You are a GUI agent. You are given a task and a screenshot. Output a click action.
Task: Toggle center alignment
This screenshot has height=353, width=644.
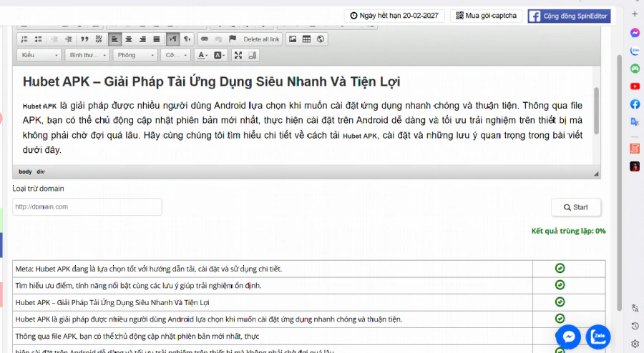pos(129,39)
